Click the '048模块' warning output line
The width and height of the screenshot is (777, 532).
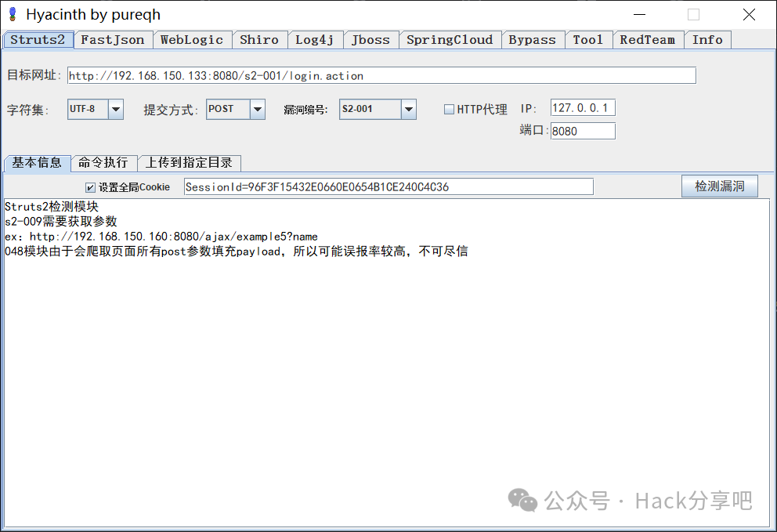[237, 252]
